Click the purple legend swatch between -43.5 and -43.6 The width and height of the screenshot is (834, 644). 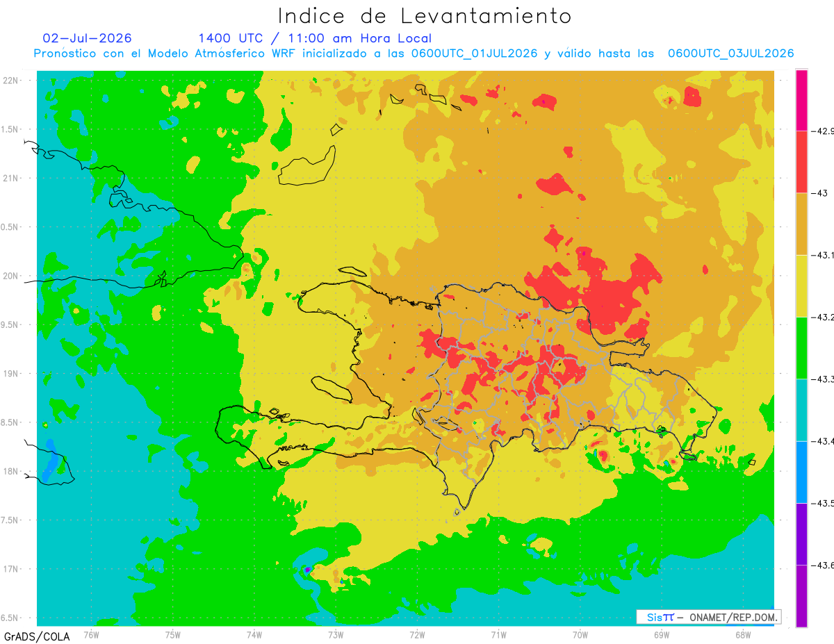801,534
